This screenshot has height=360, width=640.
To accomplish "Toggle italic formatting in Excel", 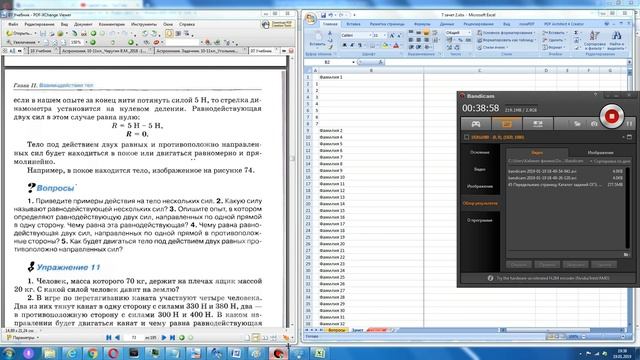I will pos(352,46).
